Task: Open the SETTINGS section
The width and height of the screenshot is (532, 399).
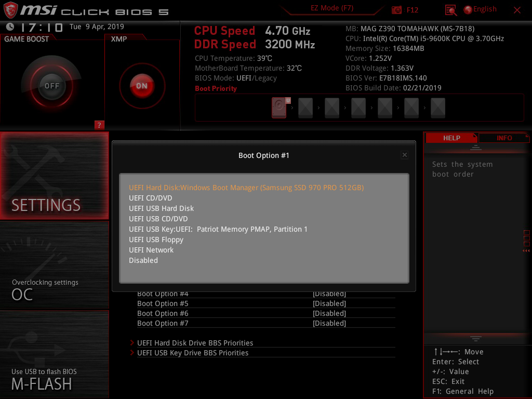Action: 54,176
